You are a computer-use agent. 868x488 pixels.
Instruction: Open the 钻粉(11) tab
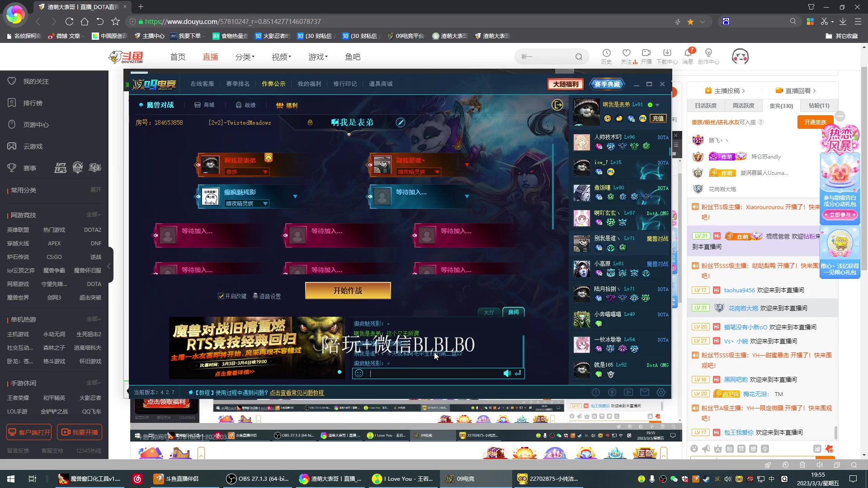tap(819, 105)
